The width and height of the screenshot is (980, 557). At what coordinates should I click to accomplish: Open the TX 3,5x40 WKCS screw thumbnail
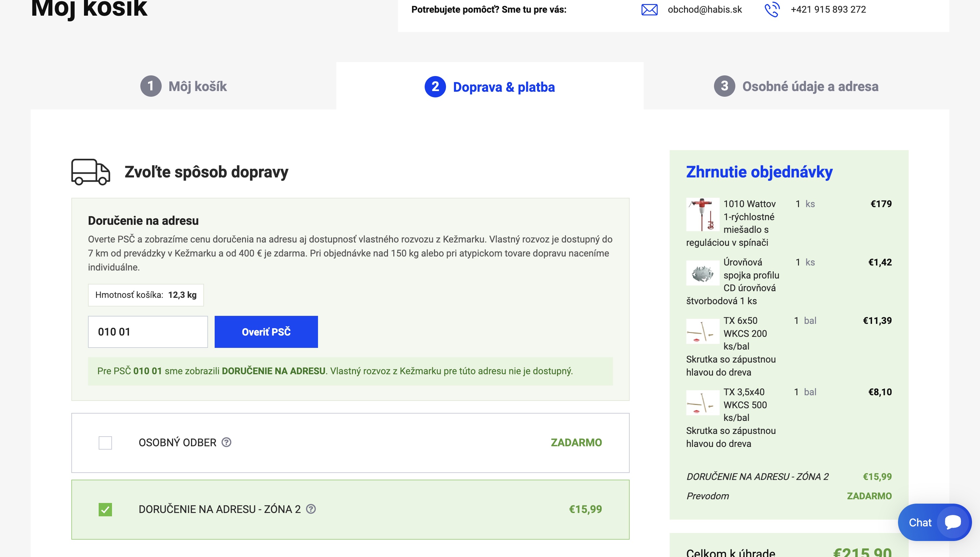click(x=703, y=403)
